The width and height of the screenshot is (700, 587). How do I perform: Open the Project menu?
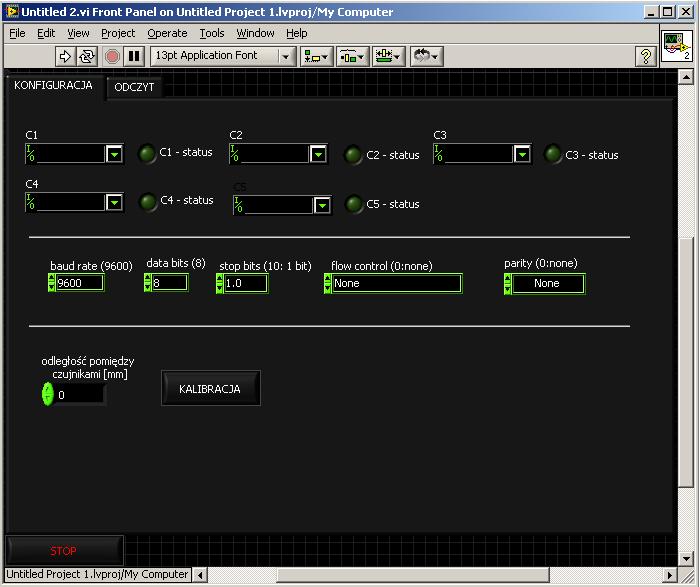pos(118,33)
